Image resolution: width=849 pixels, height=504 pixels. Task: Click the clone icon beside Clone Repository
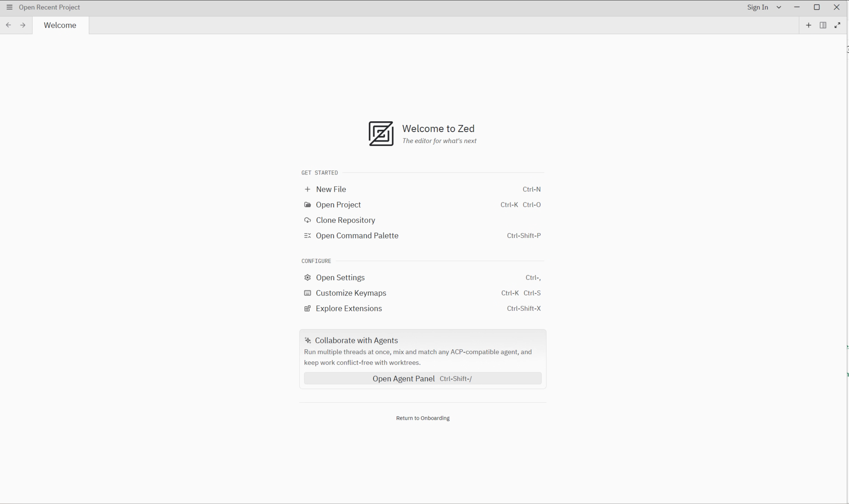308,220
